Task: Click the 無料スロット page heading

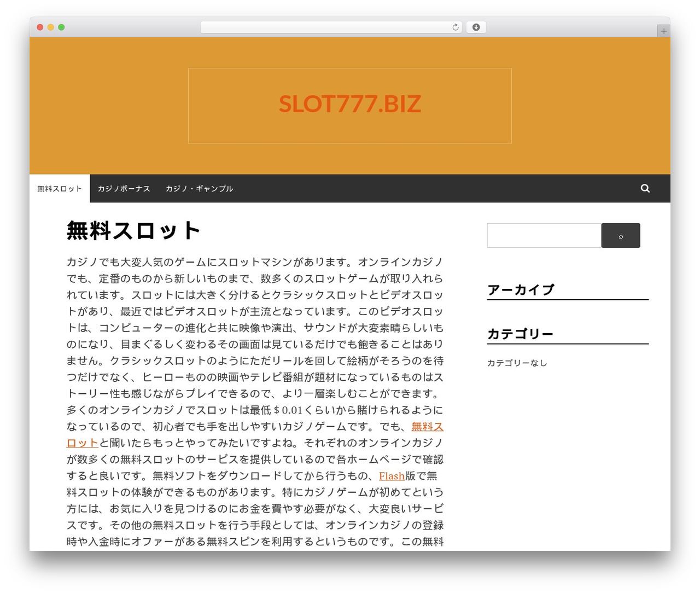Action: pos(133,230)
